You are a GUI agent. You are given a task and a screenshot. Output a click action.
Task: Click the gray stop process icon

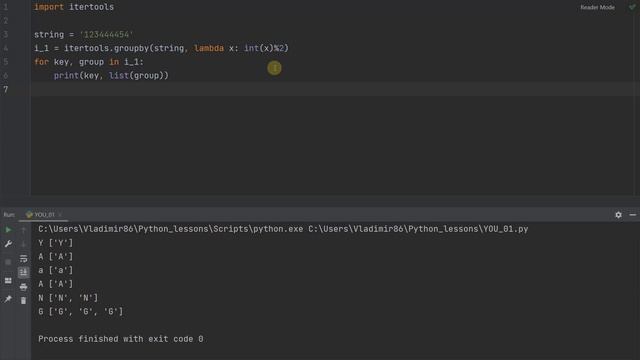[x=8, y=262]
